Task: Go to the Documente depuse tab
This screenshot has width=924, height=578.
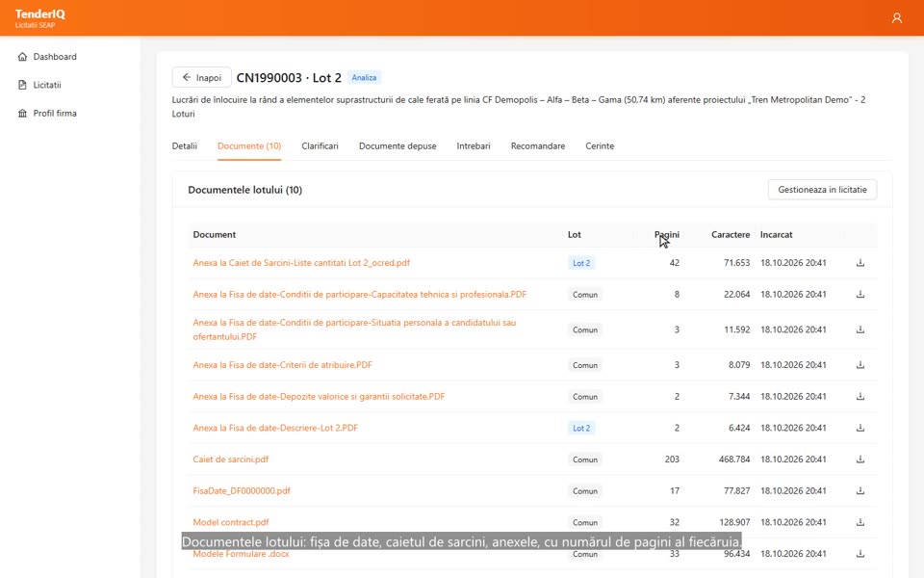Action: [x=398, y=145]
